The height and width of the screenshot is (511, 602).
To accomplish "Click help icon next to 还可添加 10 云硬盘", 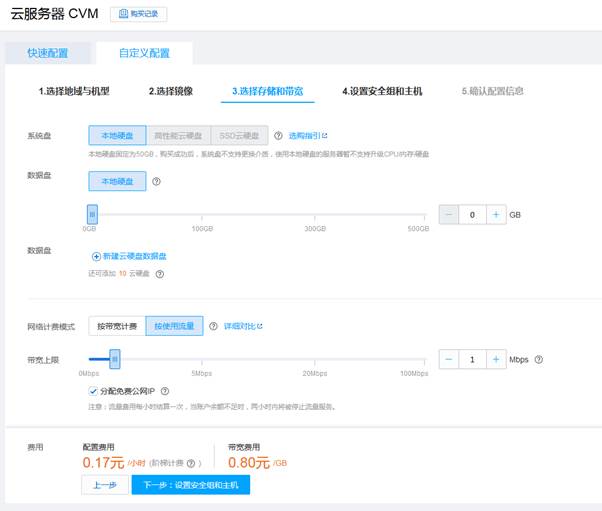I will pos(159,273).
